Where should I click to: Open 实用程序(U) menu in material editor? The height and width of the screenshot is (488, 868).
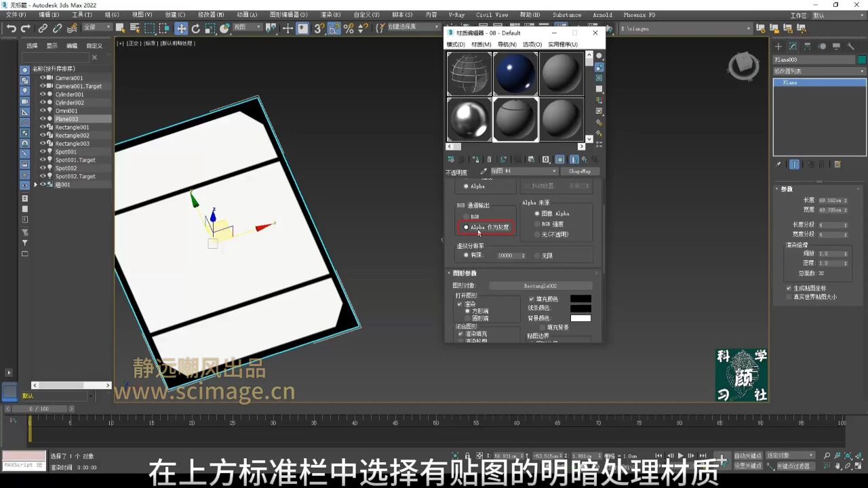563,44
